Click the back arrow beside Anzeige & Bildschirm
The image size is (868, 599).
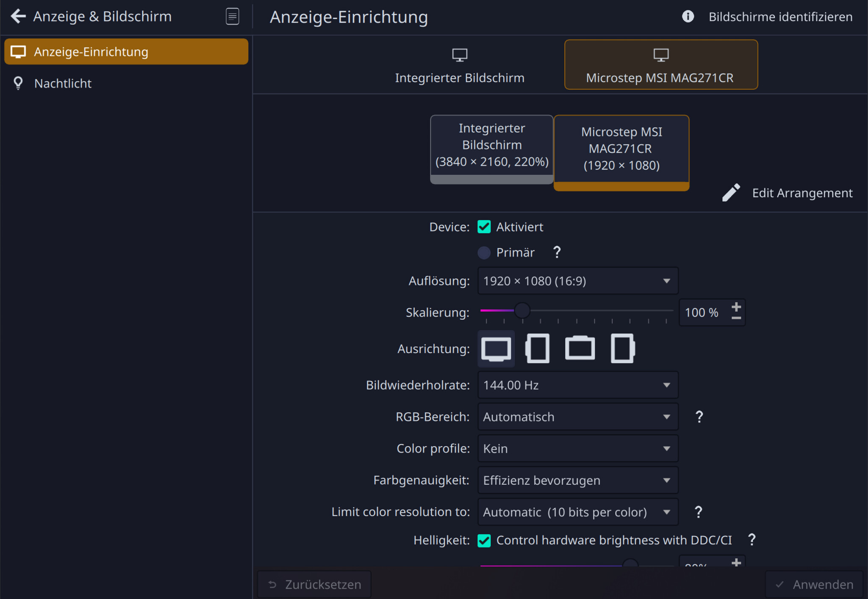(18, 16)
